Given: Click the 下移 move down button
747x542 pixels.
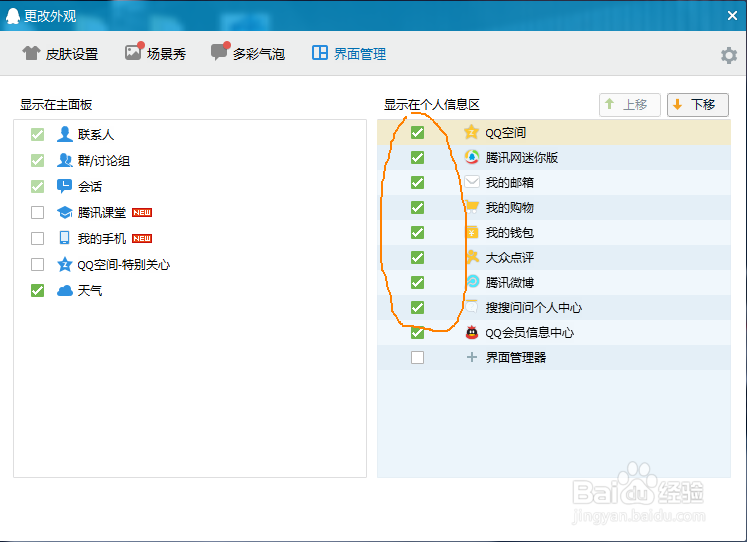Looking at the screenshot, I should pyautogui.click(x=697, y=104).
